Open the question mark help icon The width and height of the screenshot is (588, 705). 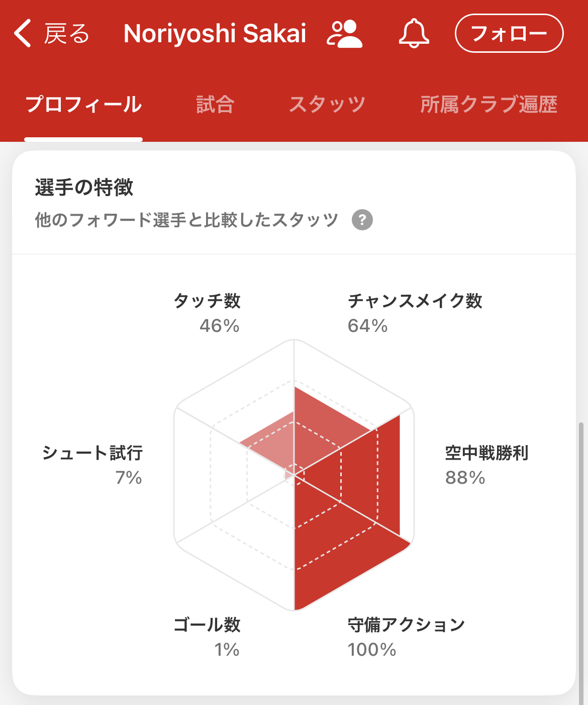(362, 220)
